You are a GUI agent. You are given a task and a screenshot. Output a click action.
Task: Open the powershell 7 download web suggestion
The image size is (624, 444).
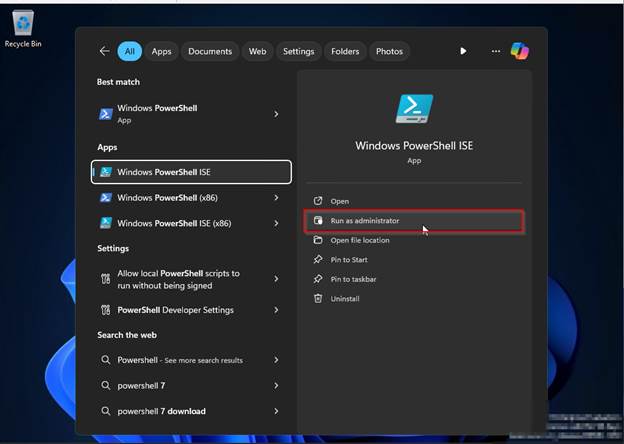click(160, 411)
